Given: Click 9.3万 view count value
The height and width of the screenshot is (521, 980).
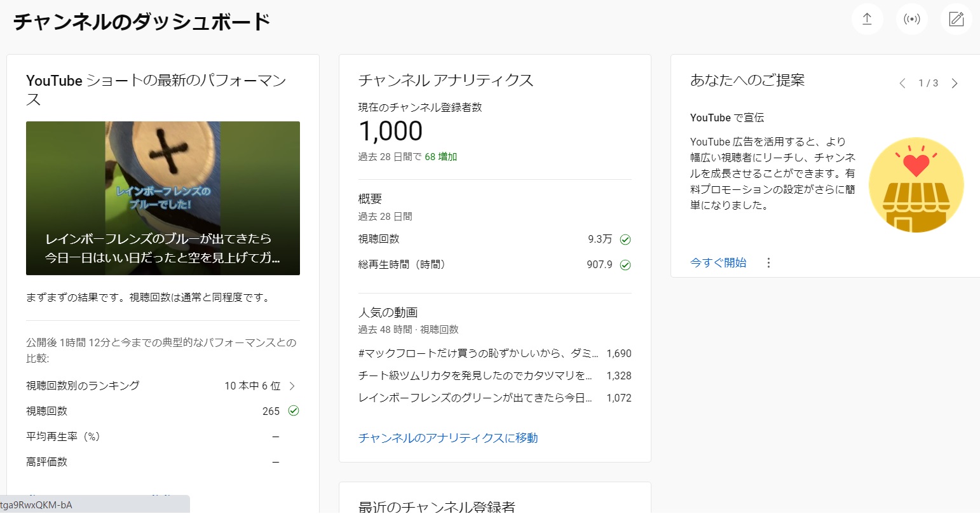Looking at the screenshot, I should click(600, 239).
